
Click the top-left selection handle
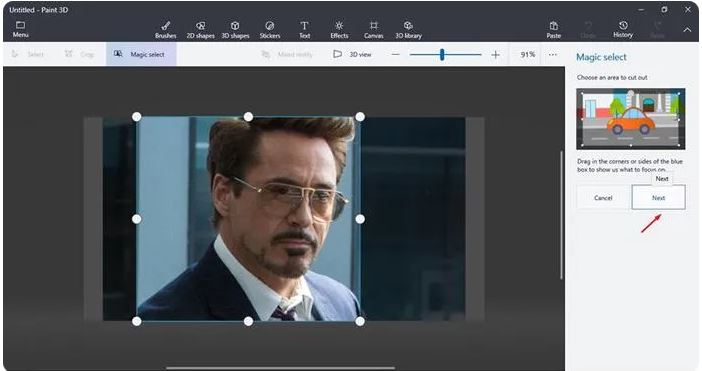coord(137,117)
